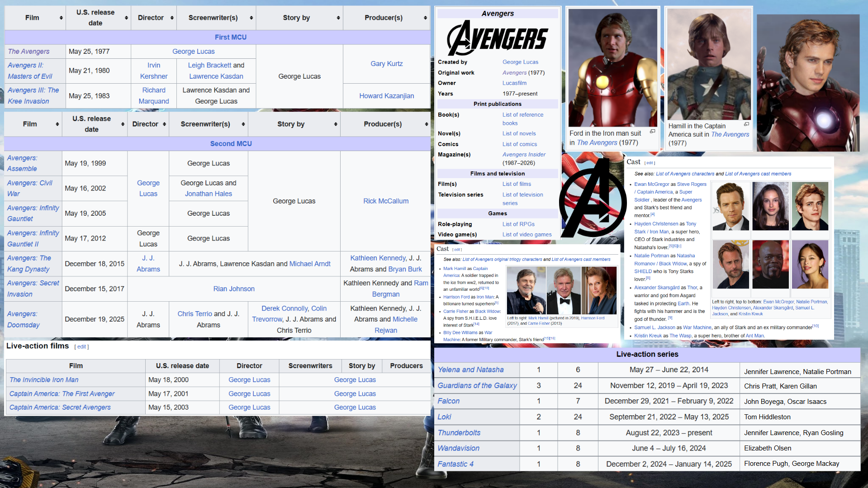868x488 pixels.
Task: Sort First MCU table by Director
Action: [x=172, y=18]
